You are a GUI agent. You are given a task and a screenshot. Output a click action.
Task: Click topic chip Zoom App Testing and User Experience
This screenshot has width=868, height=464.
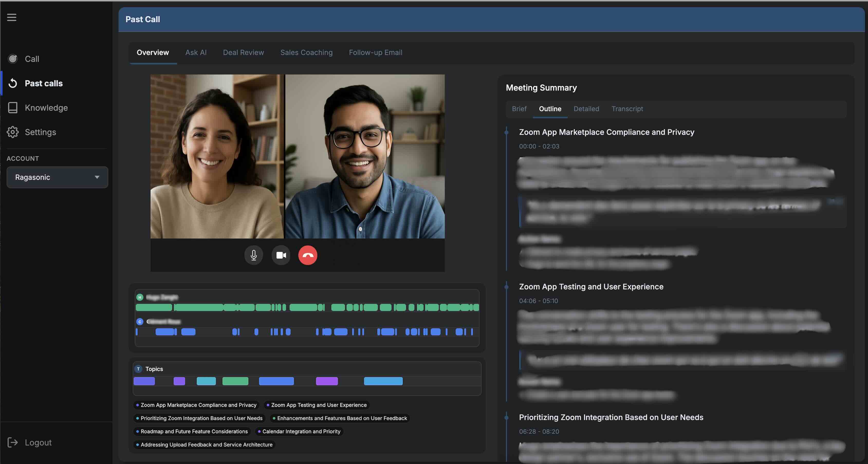click(x=317, y=405)
